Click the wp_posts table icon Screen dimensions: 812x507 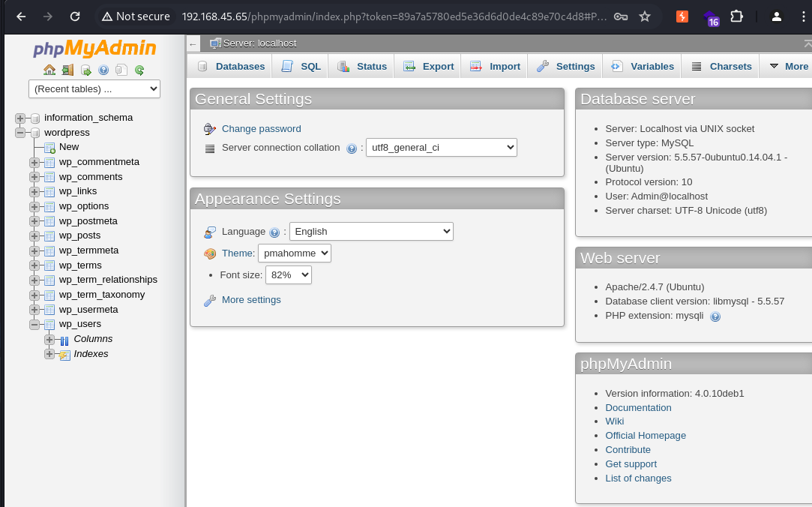49,236
